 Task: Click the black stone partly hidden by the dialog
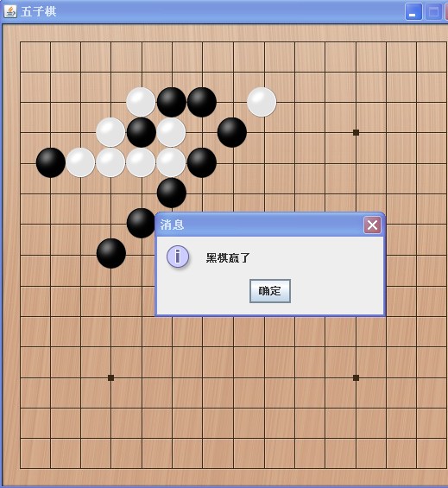tap(141, 223)
